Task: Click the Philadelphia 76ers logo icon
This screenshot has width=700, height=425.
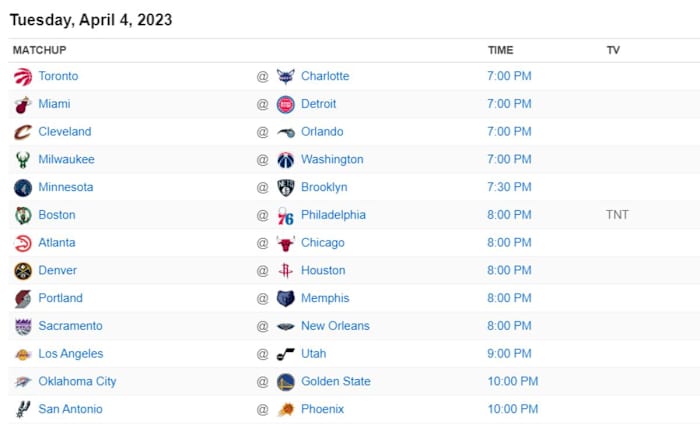Action: (x=286, y=215)
